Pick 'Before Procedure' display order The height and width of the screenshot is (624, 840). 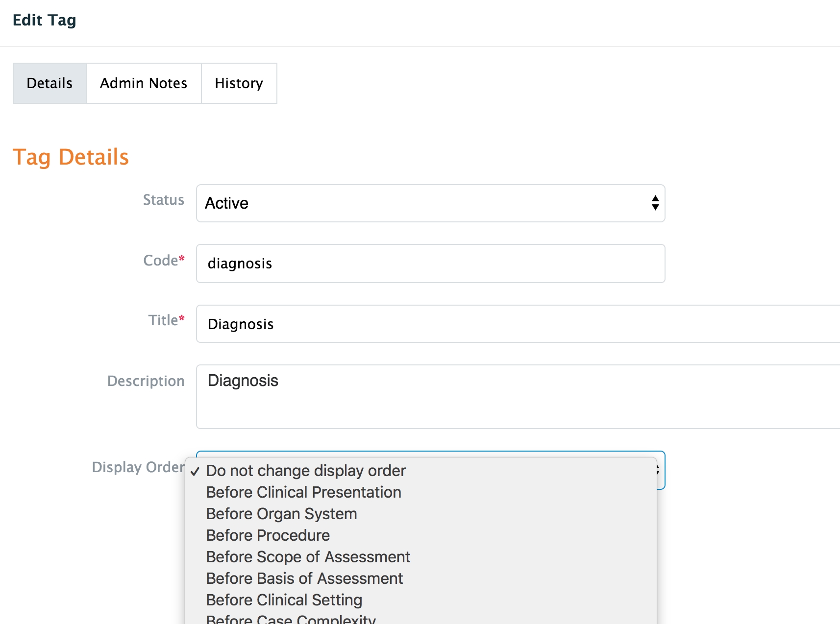pyautogui.click(x=268, y=535)
